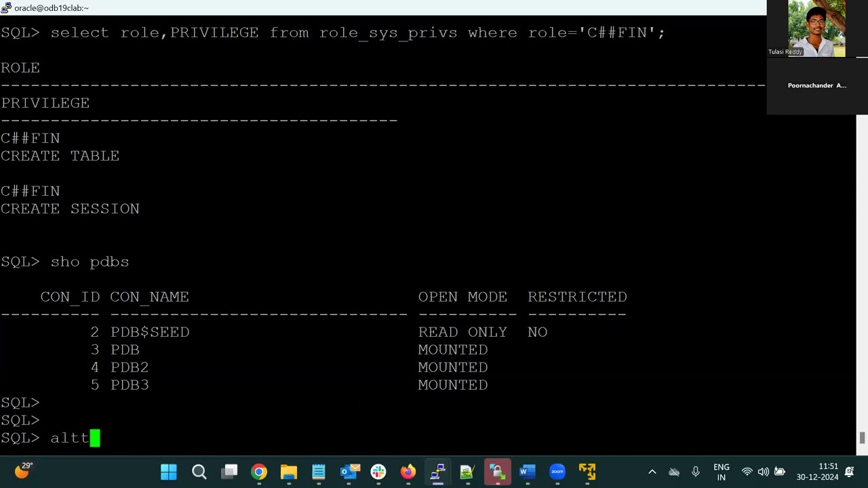Screen dimensions: 868x488
Task: Click the PDB$SEED container name
Action: point(150,332)
